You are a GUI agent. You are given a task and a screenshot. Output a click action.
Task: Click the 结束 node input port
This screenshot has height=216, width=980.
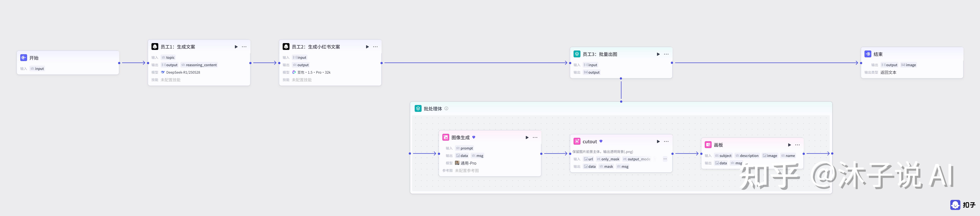coord(861,63)
